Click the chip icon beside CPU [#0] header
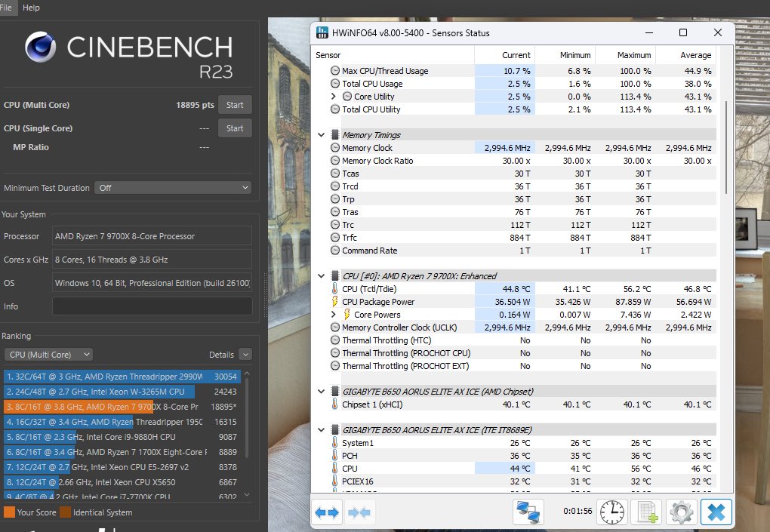 tap(335, 276)
